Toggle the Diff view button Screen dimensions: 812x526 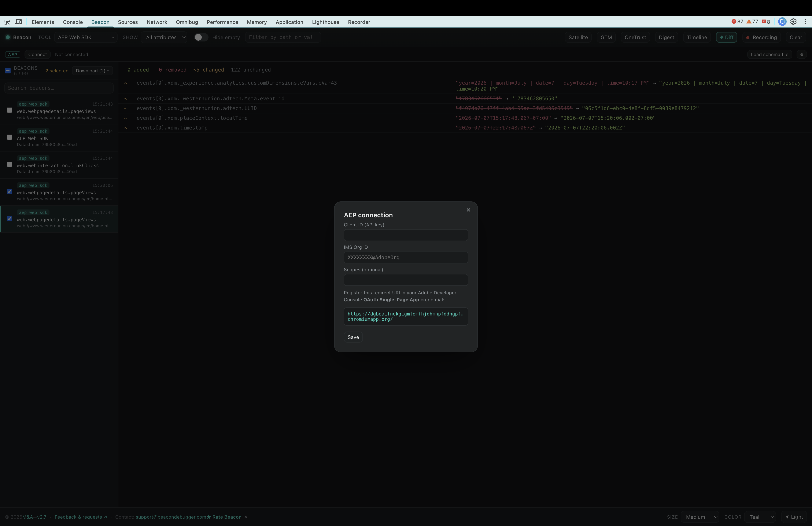pyautogui.click(x=726, y=37)
